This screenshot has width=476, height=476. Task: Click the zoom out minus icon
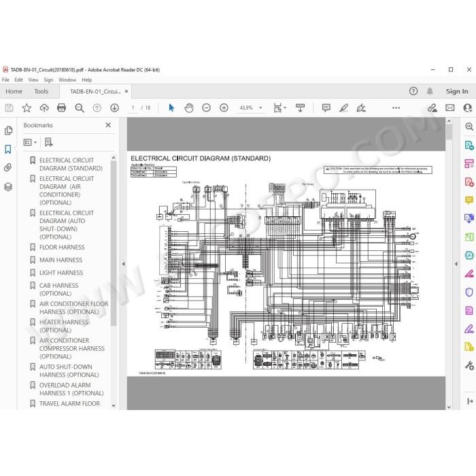(207, 107)
